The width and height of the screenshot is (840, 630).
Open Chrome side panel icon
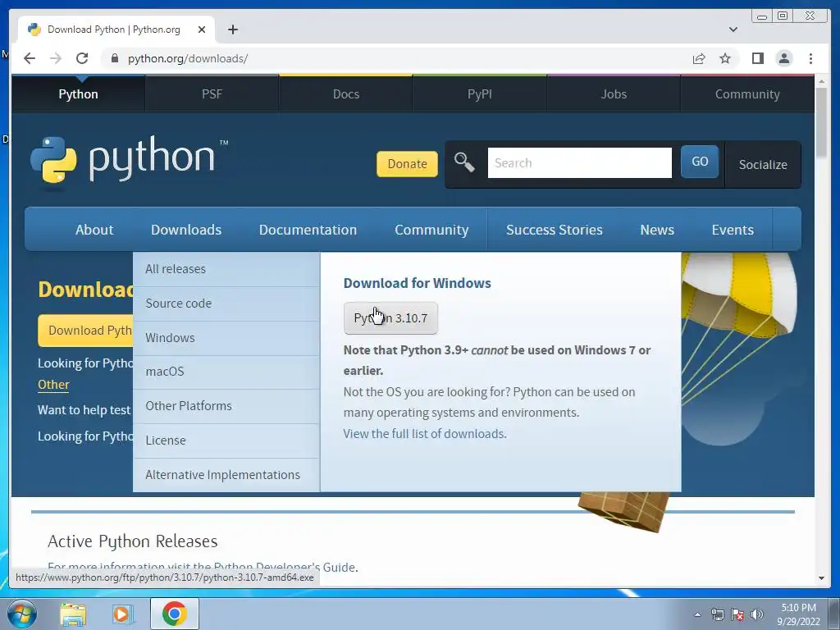757,58
